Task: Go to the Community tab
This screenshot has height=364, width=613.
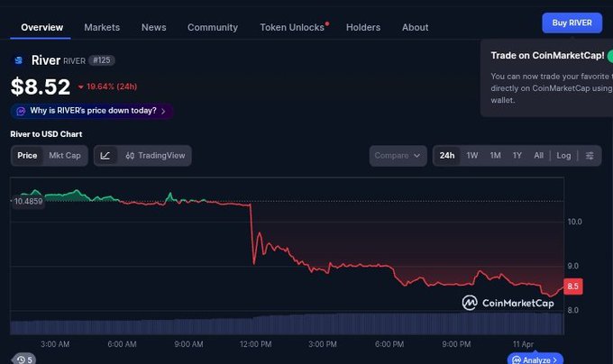Action: click(x=213, y=27)
